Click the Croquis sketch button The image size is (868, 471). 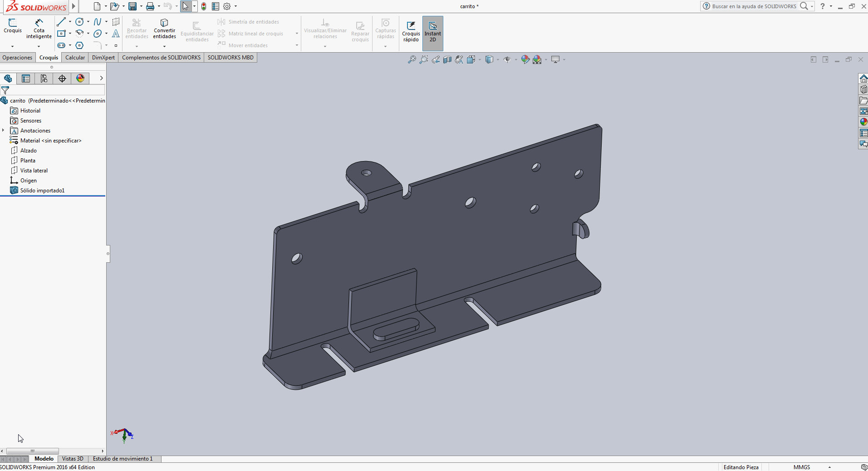[13, 26]
